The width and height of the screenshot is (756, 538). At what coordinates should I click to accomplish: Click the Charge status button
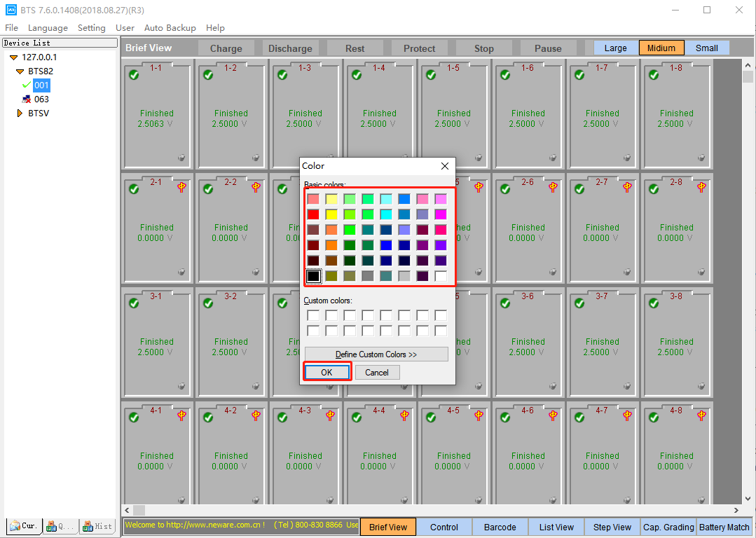click(x=226, y=48)
